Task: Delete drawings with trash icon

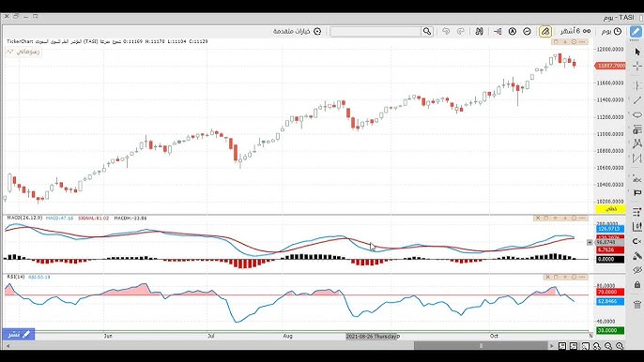Action: 637,304
